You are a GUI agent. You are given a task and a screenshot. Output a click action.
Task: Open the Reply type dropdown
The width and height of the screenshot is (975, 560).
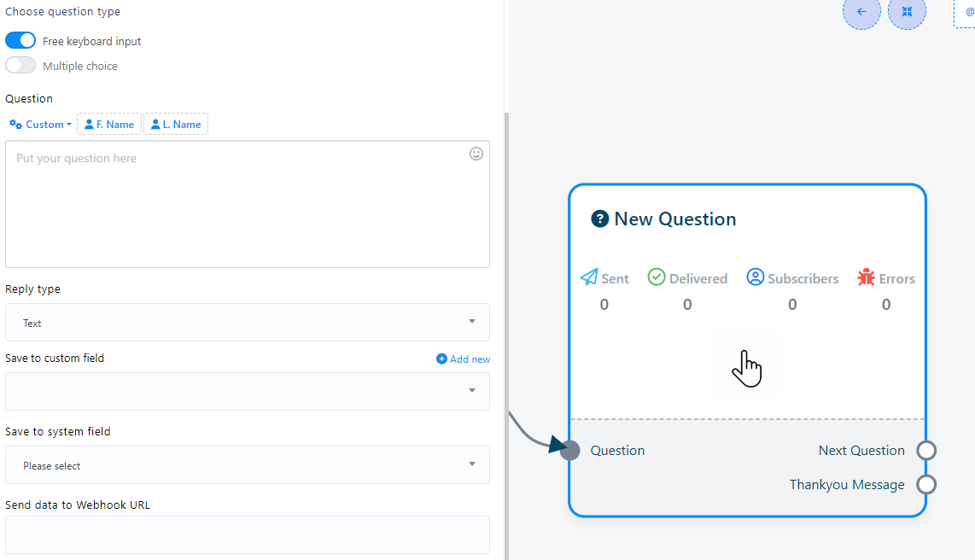pyautogui.click(x=248, y=323)
